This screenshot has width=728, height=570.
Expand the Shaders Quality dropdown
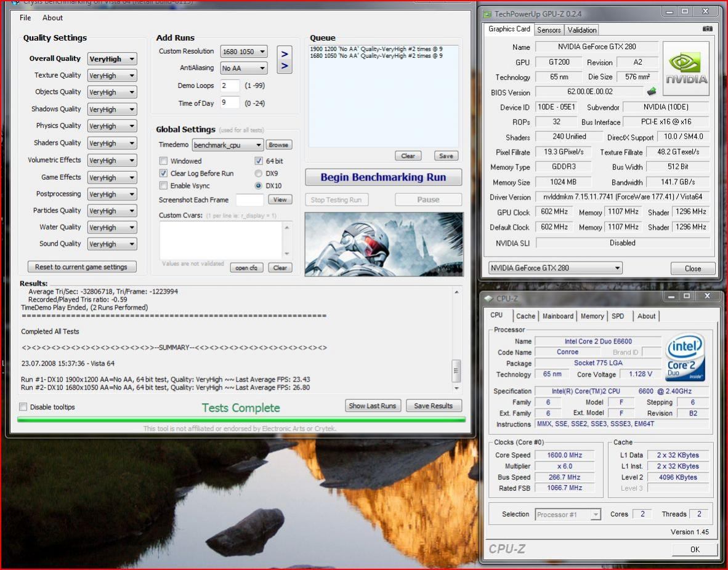pos(112,143)
